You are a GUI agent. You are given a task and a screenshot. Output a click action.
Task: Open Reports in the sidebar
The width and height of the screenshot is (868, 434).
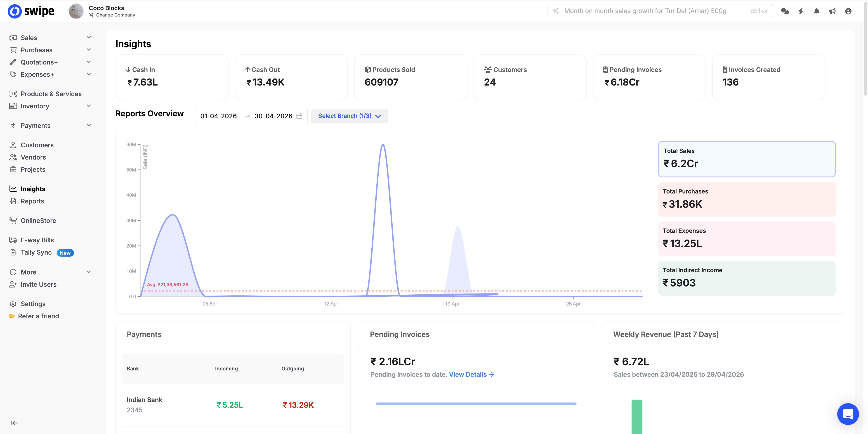pyautogui.click(x=32, y=201)
